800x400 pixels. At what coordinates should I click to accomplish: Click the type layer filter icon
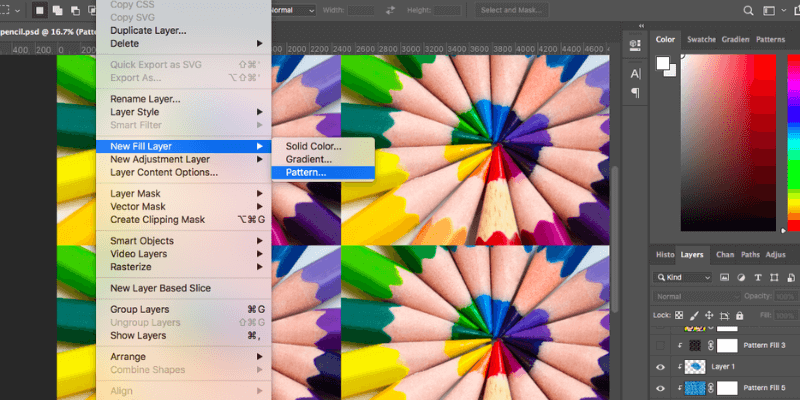click(758, 277)
